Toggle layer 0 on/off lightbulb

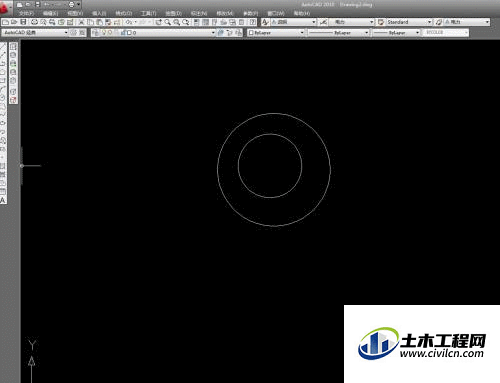point(104,33)
